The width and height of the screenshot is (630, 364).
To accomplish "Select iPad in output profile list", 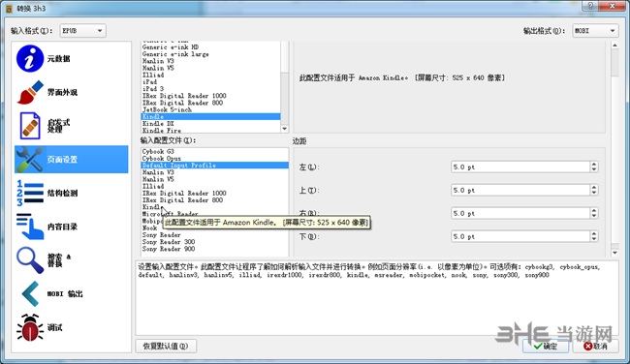I will [x=210, y=82].
